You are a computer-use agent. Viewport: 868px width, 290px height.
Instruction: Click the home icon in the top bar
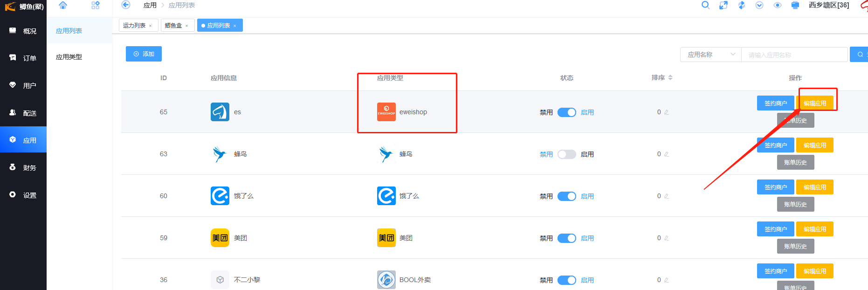(63, 5)
